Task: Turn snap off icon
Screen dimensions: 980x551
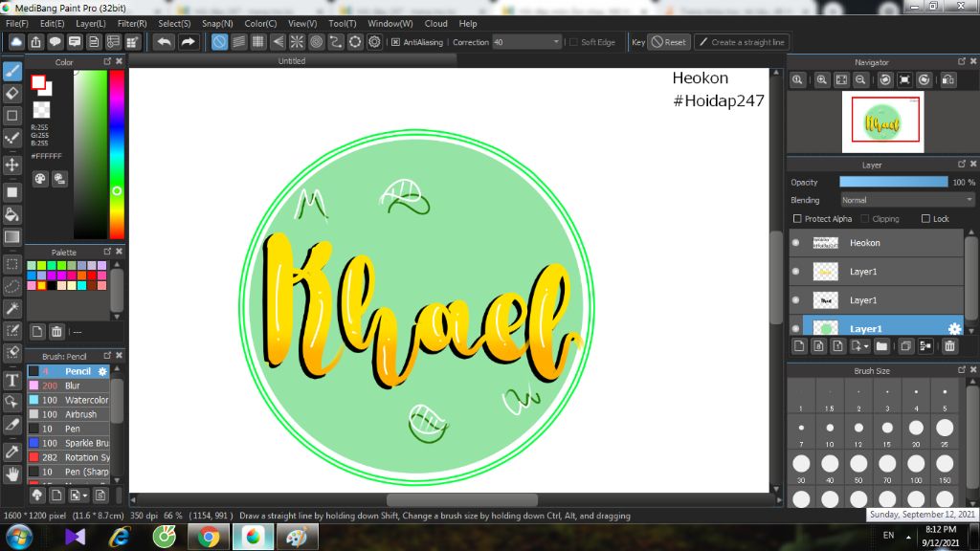Action: pos(219,42)
